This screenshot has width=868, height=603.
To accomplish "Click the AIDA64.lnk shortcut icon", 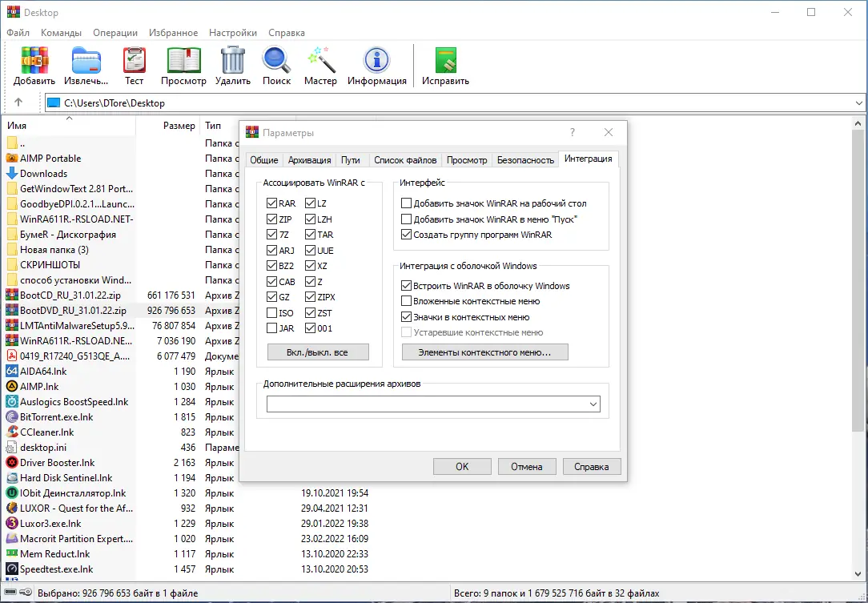I will click(12, 371).
